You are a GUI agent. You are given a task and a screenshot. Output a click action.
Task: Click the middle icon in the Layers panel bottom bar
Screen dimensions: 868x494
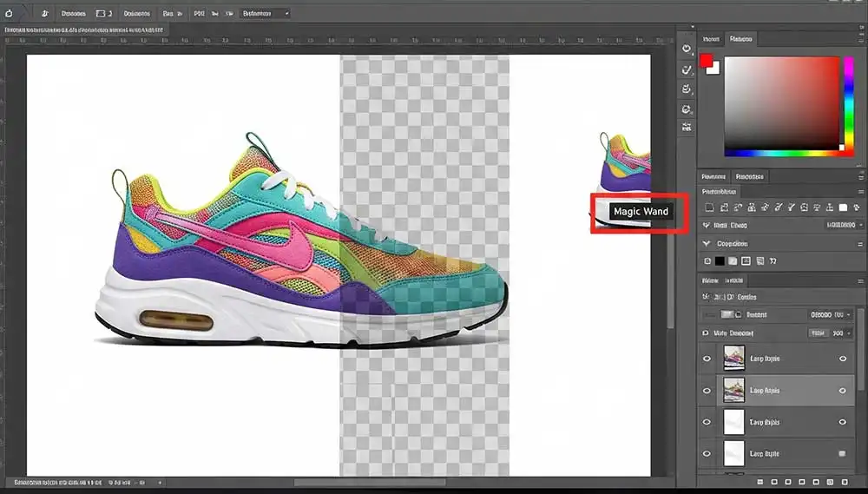803,483
